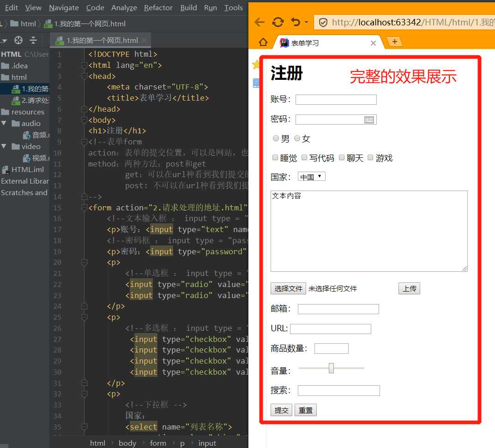
Task: Open the 国家 country dropdown
Action: 311,177
